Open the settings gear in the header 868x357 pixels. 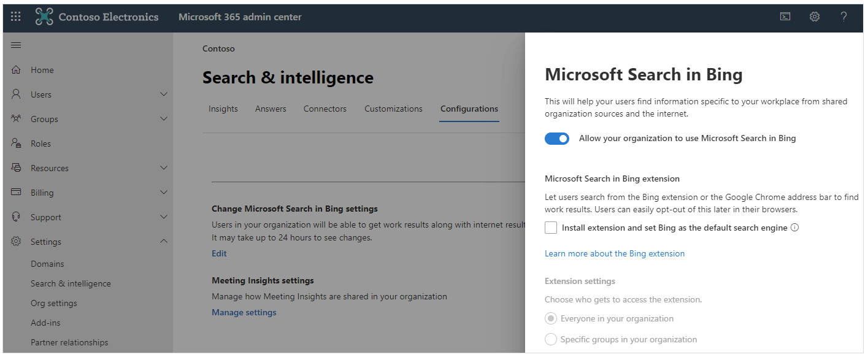pos(815,17)
